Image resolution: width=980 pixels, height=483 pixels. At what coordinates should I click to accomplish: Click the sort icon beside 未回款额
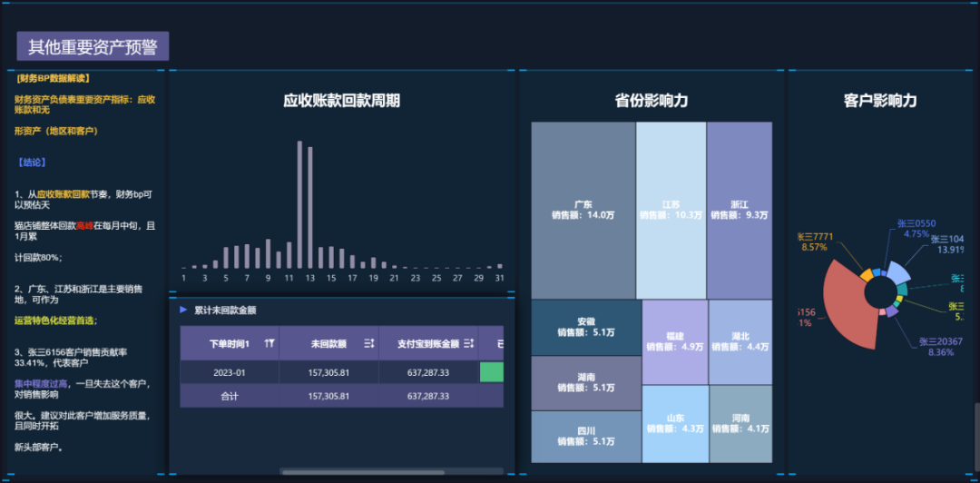[368, 343]
